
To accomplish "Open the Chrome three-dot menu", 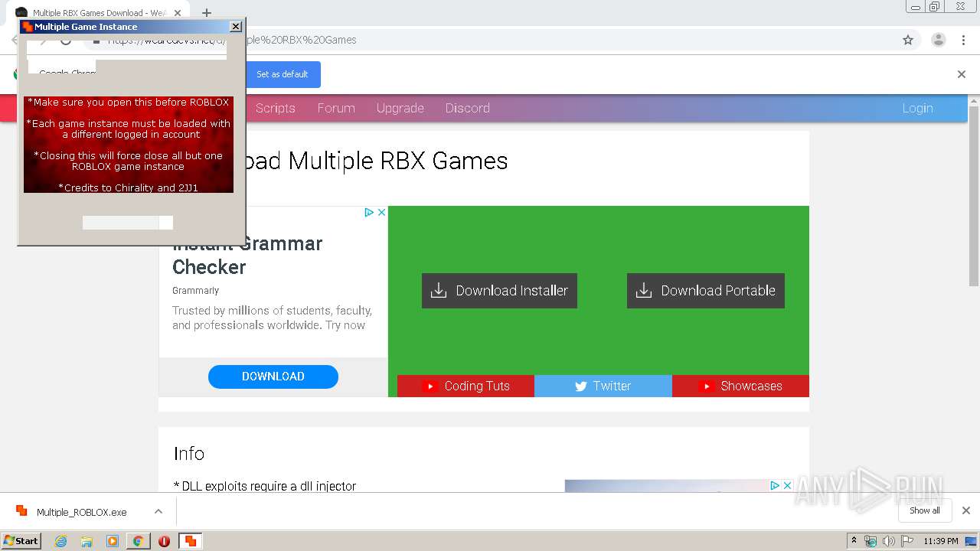I will tap(963, 40).
